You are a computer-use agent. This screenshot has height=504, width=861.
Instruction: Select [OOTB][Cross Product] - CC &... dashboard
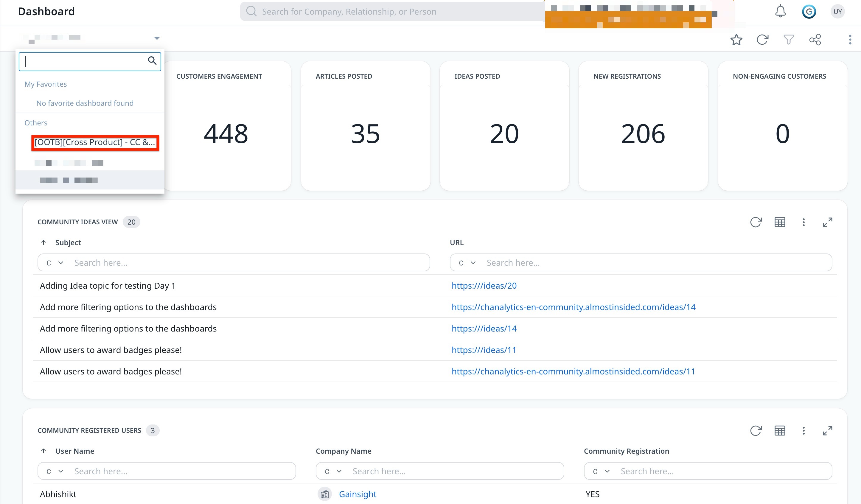pyautogui.click(x=94, y=142)
